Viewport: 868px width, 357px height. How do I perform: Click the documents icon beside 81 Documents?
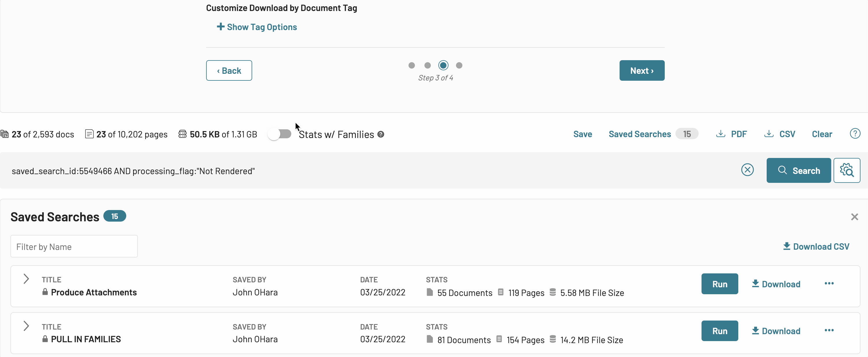coord(430,339)
